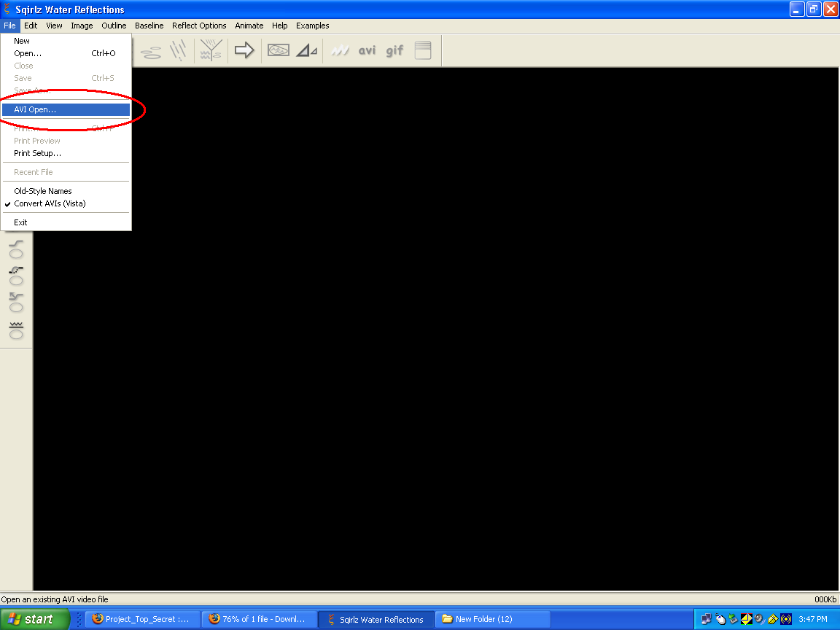Click Save in the File menu
The width and height of the screenshot is (840, 630).
[x=66, y=78]
